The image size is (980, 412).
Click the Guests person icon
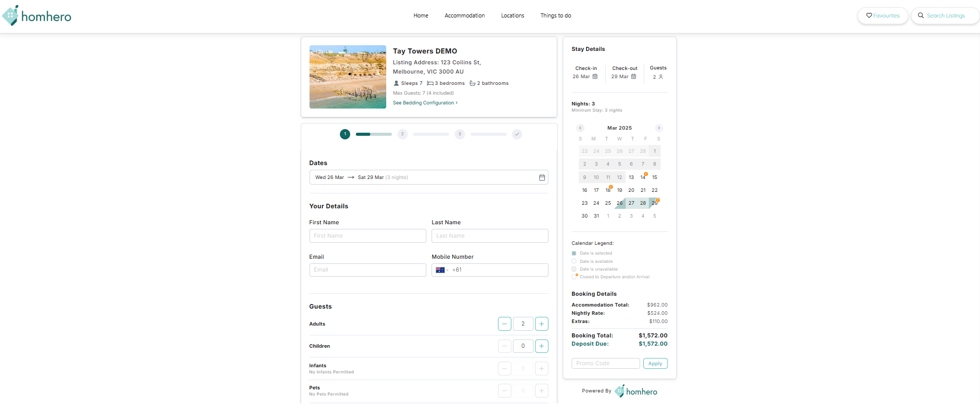[x=661, y=77]
